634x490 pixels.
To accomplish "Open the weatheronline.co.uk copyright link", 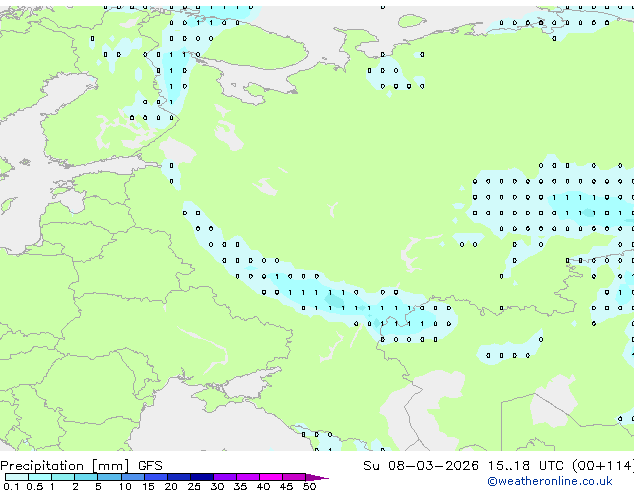I will click(550, 481).
